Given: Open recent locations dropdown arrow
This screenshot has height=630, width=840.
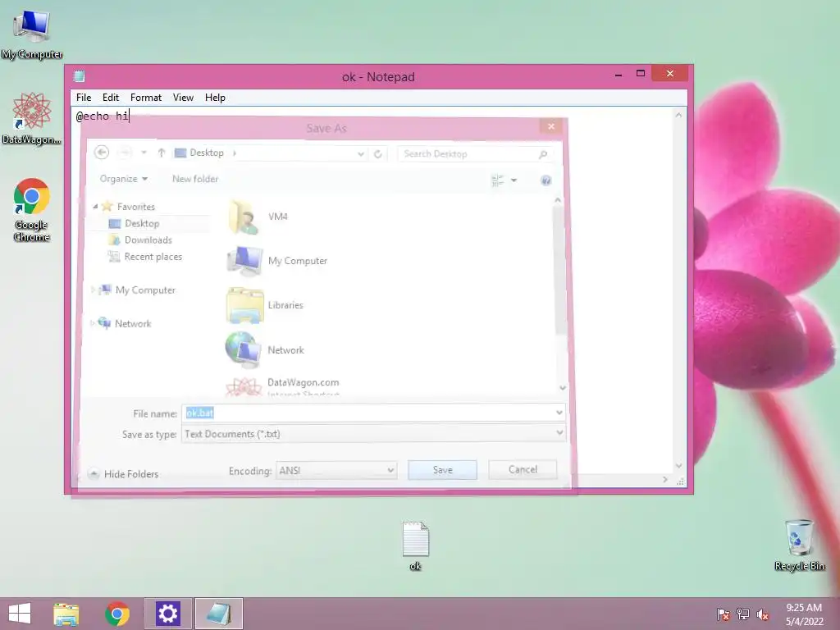Looking at the screenshot, I should pos(144,153).
